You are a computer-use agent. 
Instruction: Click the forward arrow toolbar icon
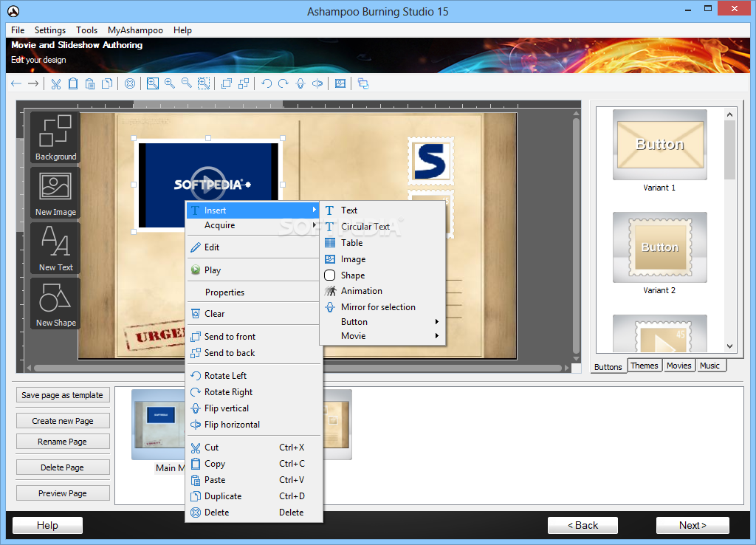pyautogui.click(x=33, y=84)
